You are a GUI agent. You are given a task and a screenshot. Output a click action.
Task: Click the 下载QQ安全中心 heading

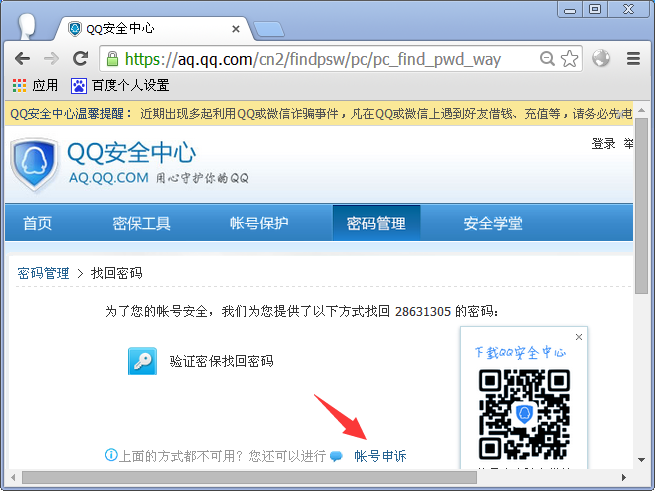point(520,352)
